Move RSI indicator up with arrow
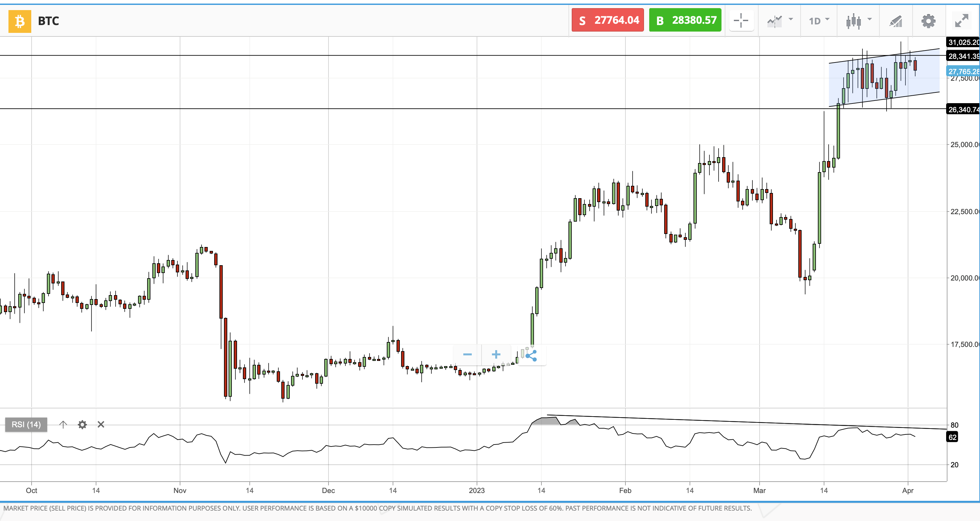 [63, 424]
